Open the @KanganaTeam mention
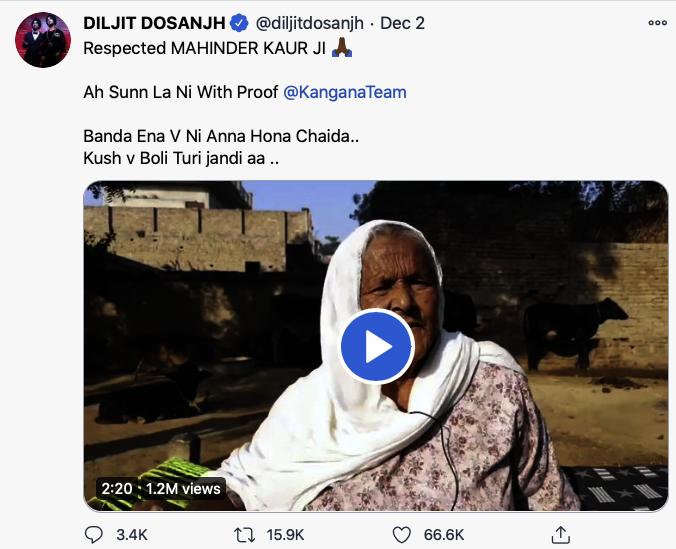 pyautogui.click(x=345, y=92)
